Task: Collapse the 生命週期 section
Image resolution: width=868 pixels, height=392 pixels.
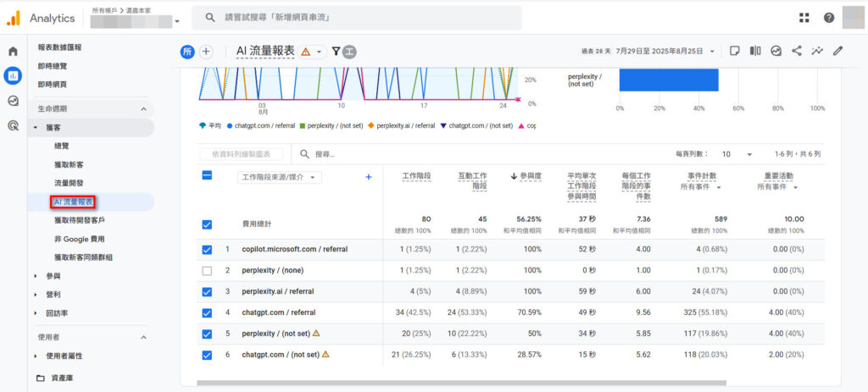Action: point(142,109)
